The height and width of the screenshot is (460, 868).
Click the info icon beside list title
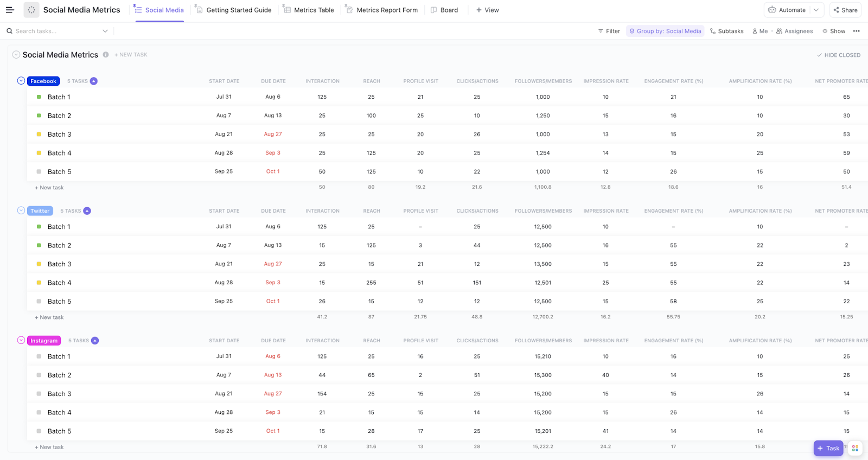pos(106,55)
